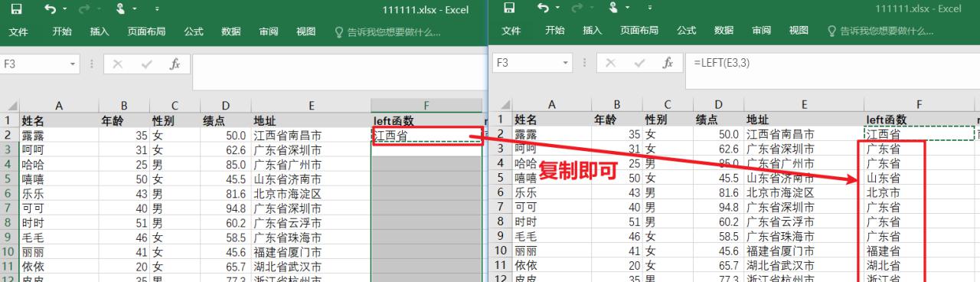The image size is (980, 282).
Task: Click Tell Me search box in right window
Action: 882,32
